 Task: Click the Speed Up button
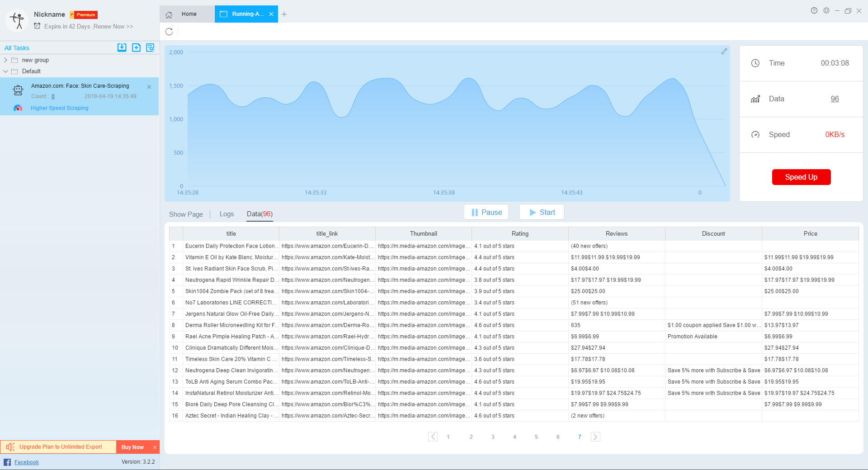click(801, 177)
